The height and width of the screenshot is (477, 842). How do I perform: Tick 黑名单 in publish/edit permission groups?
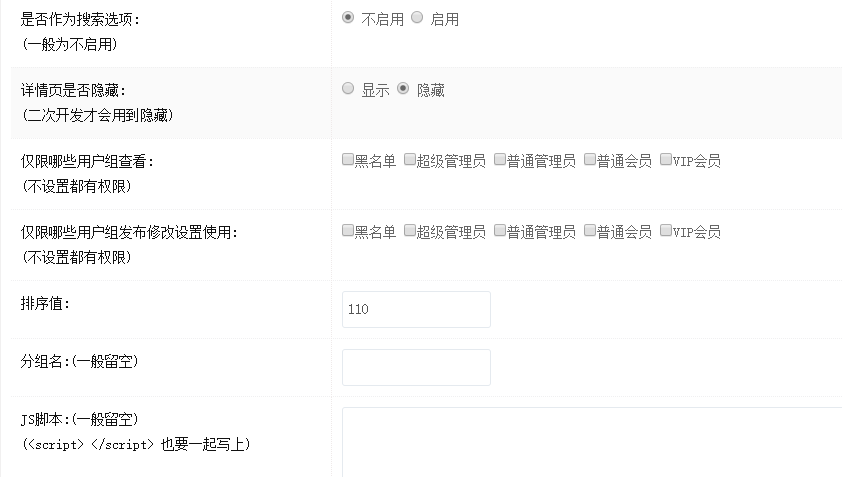(x=347, y=231)
